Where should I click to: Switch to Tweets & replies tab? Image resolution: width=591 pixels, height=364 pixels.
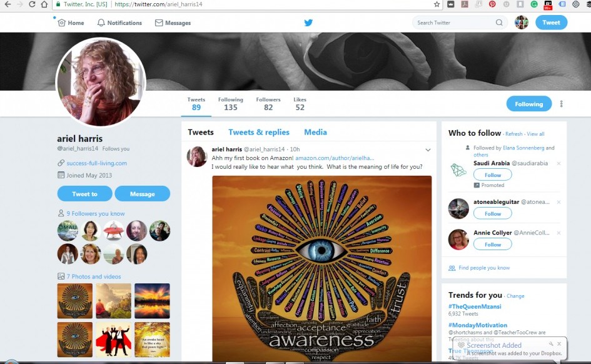click(259, 132)
